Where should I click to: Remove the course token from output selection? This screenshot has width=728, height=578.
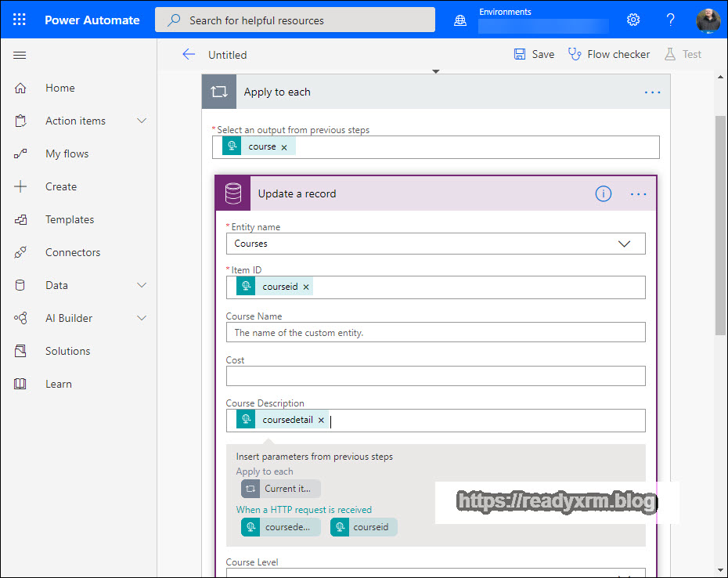pos(284,147)
